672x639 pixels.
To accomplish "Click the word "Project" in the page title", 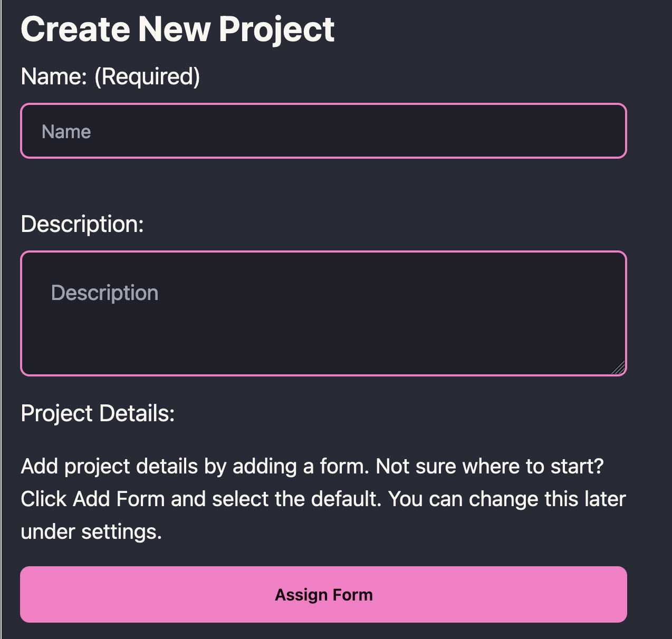I will pyautogui.click(x=276, y=29).
